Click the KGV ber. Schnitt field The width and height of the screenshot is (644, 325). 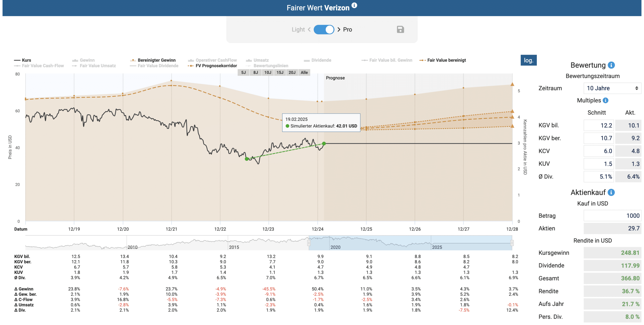coord(599,138)
